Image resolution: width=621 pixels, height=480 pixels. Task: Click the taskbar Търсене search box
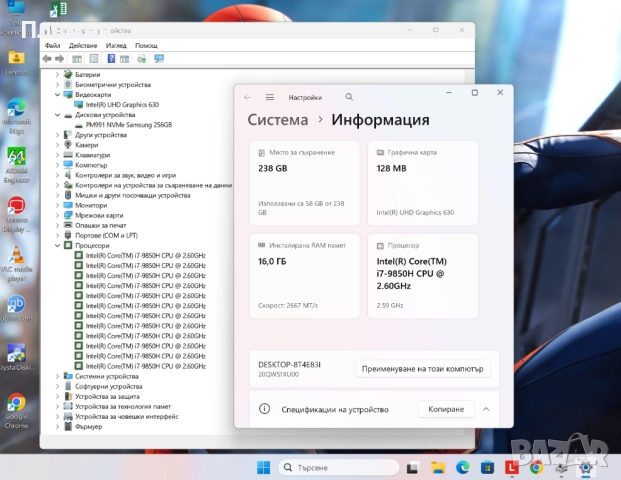pyautogui.click(x=339, y=468)
